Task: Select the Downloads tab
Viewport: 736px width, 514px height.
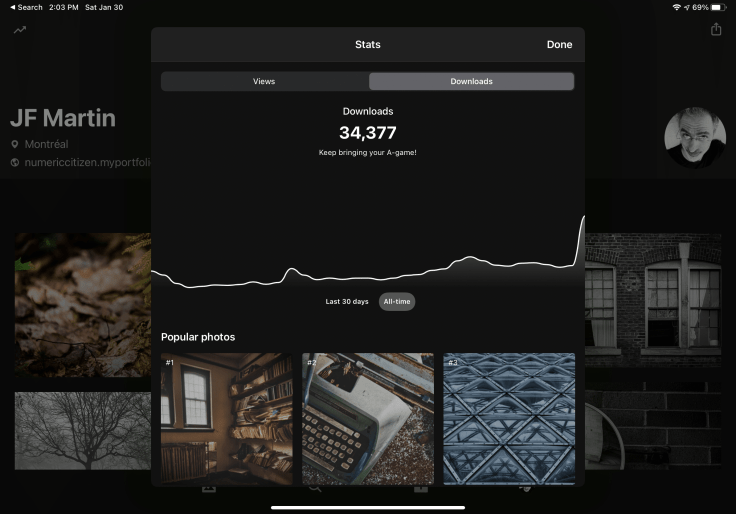Action: [x=471, y=81]
